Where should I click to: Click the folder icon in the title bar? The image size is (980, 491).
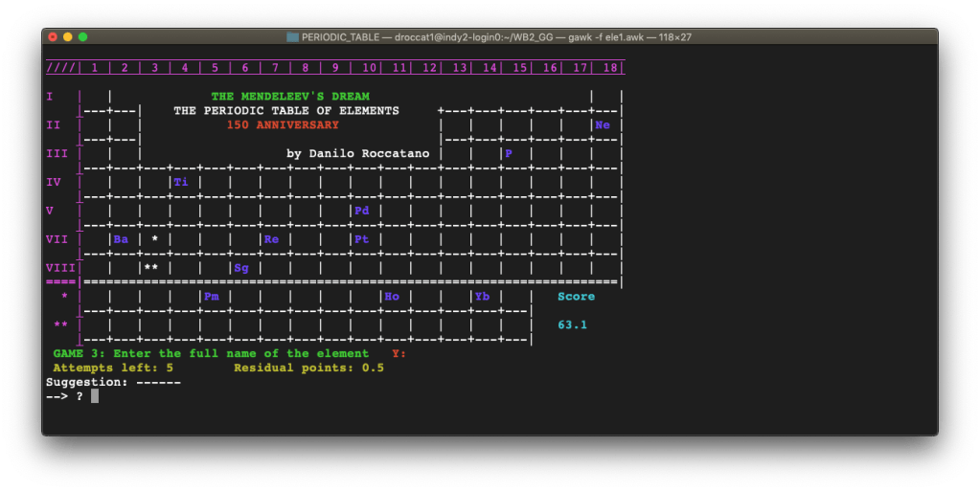pos(293,37)
